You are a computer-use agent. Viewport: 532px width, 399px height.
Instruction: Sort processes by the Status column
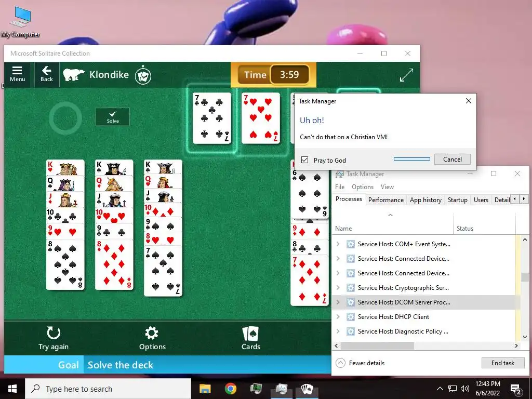pos(484,224)
